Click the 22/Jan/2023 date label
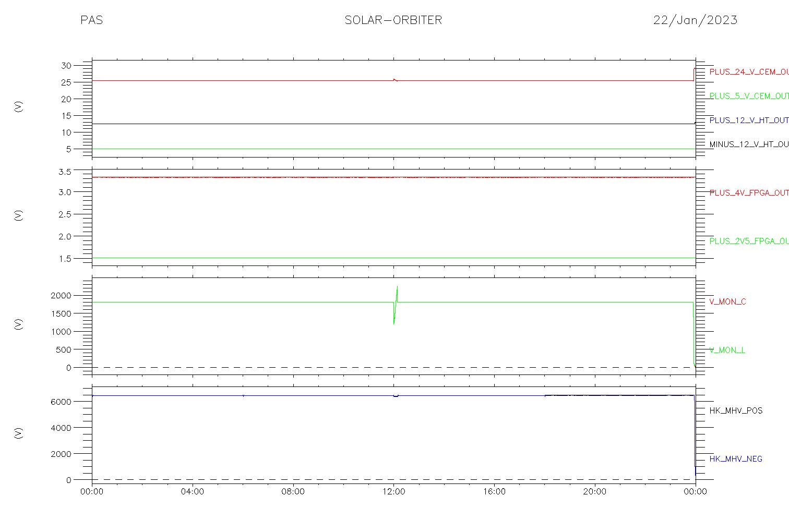This screenshot has height=532, width=789. (695, 20)
